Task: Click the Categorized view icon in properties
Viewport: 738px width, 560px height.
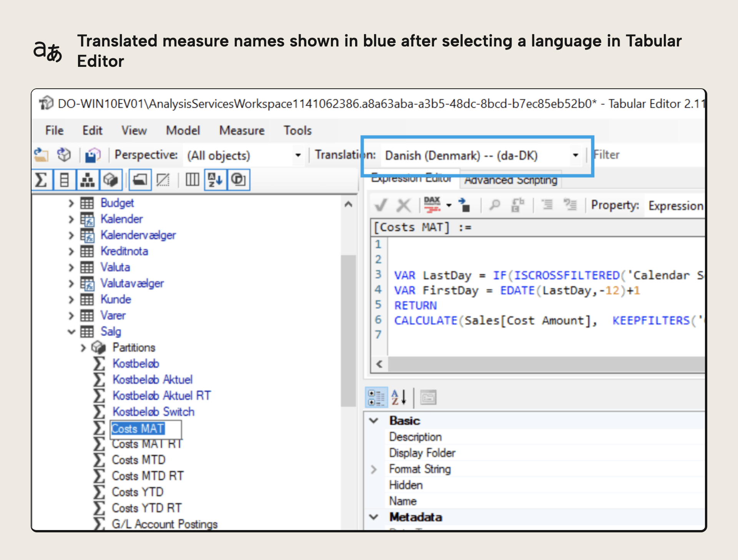Action: tap(376, 398)
